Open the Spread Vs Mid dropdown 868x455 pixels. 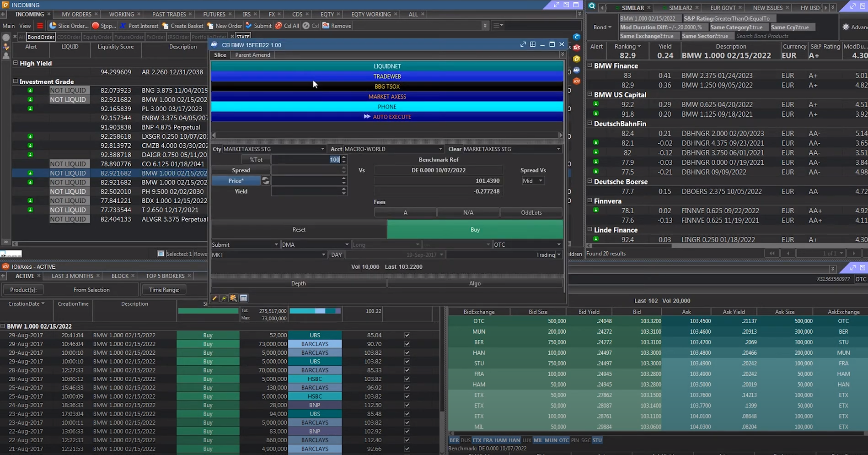[532, 181]
